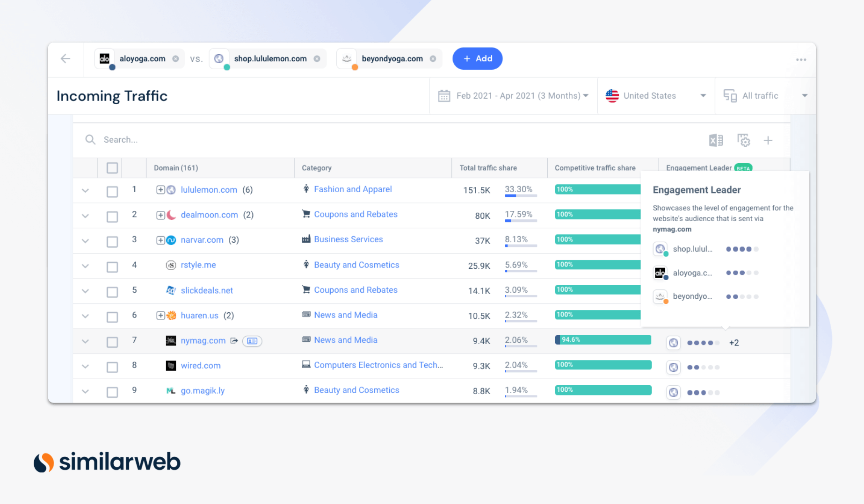
Task: Click the external link icon next to nymag.com
Action: [234, 341]
